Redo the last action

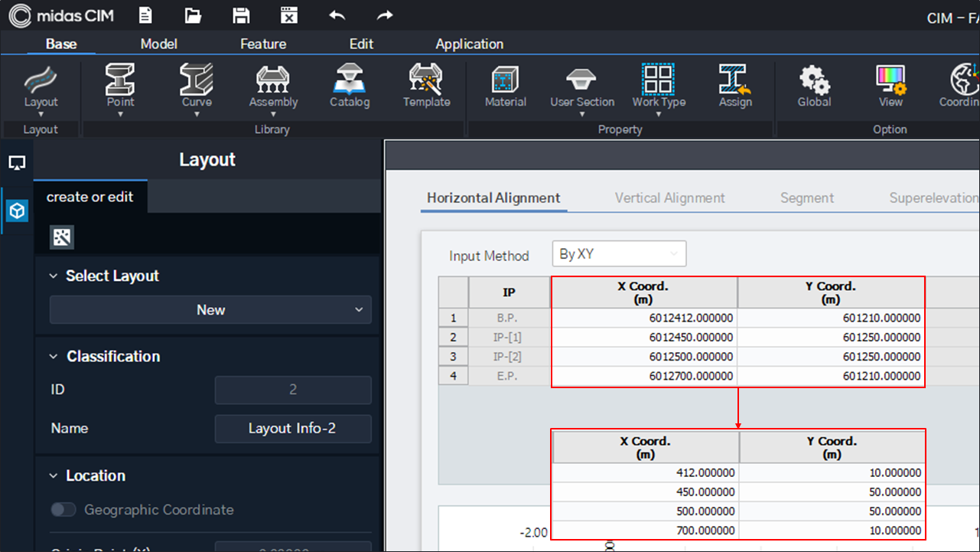coord(385,15)
